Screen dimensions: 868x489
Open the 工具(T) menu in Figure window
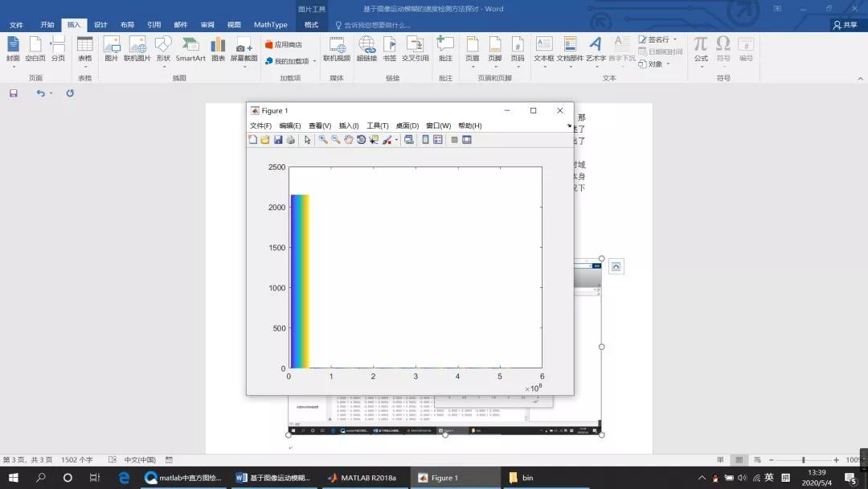(377, 126)
